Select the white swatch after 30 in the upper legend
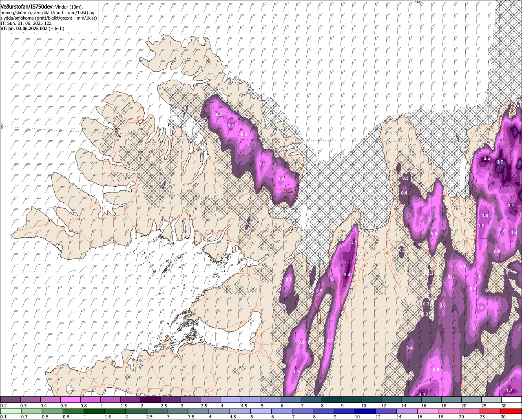522x420 pixels. click(511, 400)
